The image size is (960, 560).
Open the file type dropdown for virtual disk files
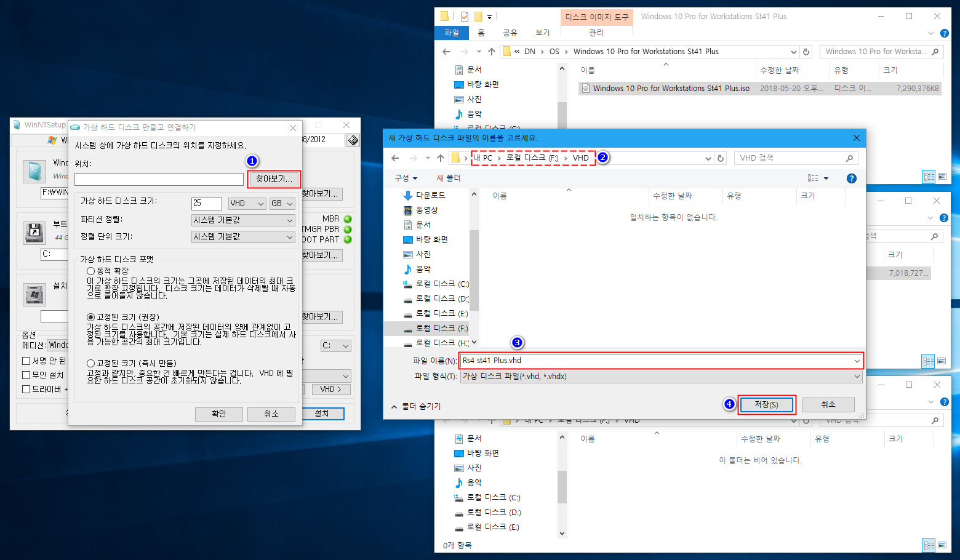[x=661, y=377]
